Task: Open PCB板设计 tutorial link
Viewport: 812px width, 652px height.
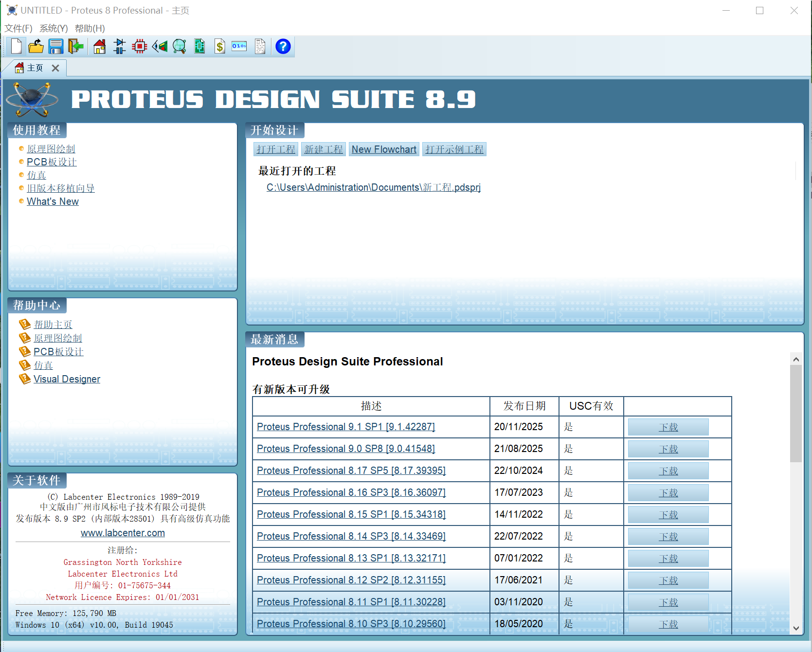Action: pyautogui.click(x=52, y=162)
